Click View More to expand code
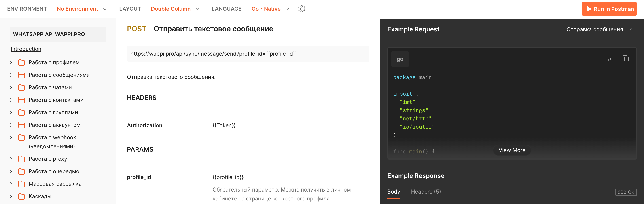The width and height of the screenshot is (644, 204). coord(512,150)
